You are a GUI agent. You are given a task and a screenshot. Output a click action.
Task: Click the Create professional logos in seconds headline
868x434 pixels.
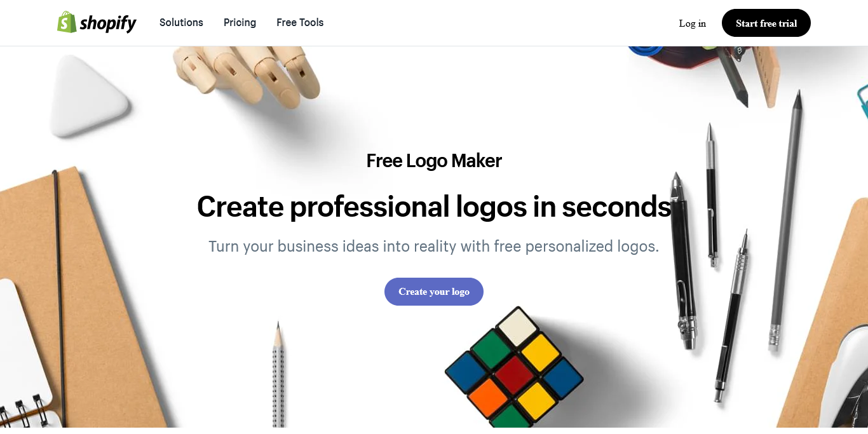pyautogui.click(x=434, y=207)
